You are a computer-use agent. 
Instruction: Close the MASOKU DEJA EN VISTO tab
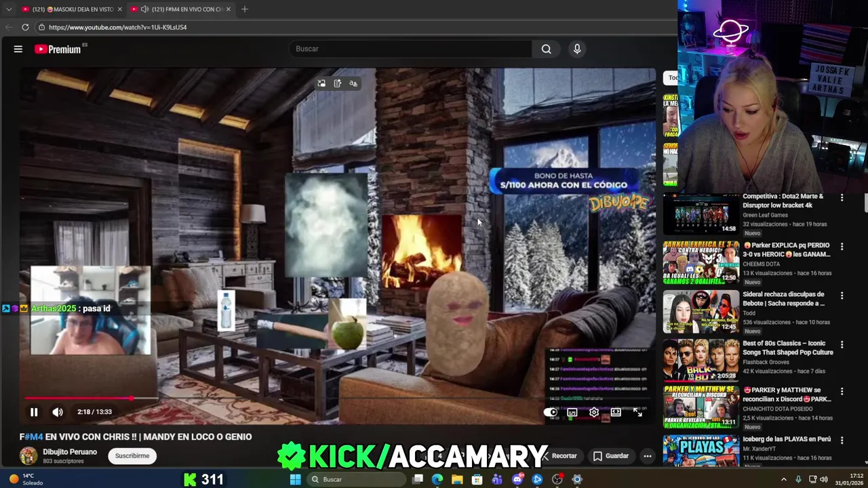(120, 9)
